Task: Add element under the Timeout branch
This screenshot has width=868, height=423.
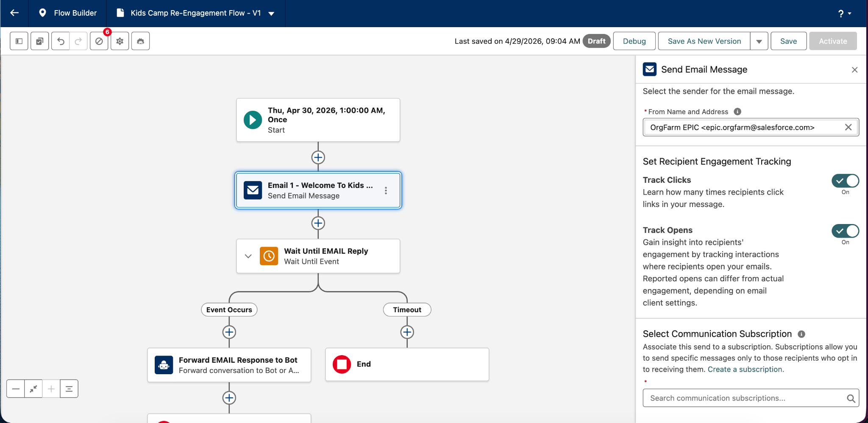Action: tap(407, 332)
